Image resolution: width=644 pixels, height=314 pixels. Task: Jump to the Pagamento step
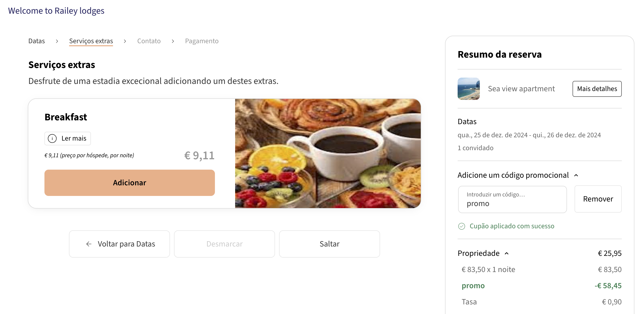pyautogui.click(x=202, y=41)
